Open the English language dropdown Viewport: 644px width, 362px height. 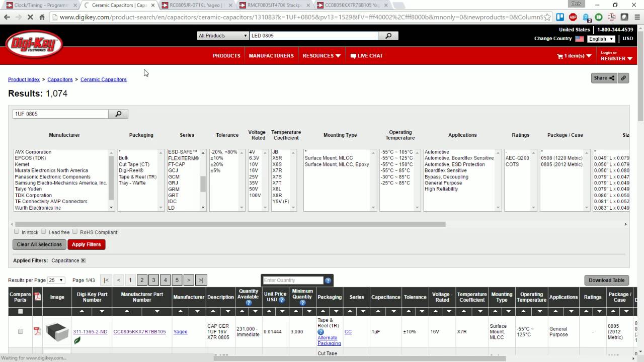601,39
